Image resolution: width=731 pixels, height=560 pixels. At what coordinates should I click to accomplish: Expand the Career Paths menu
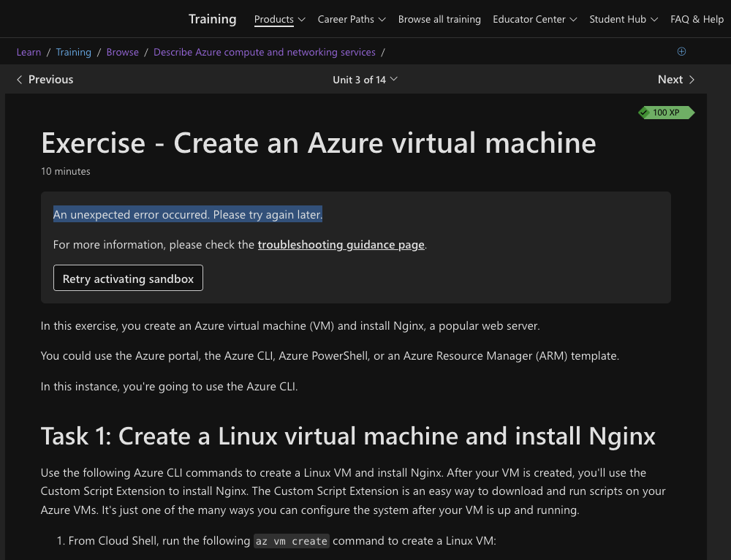[352, 19]
